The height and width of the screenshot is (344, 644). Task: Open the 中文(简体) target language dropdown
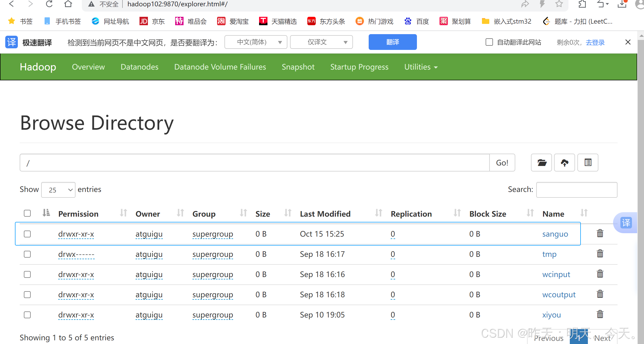256,42
